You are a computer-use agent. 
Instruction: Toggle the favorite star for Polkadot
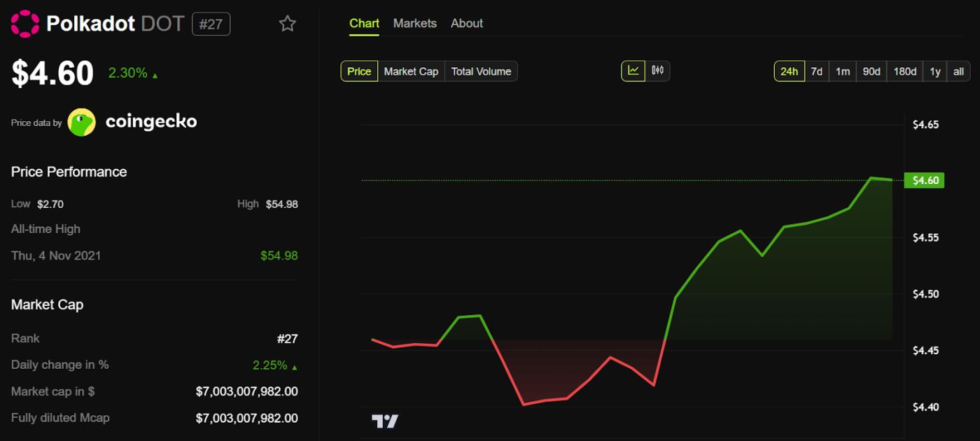(x=287, y=23)
